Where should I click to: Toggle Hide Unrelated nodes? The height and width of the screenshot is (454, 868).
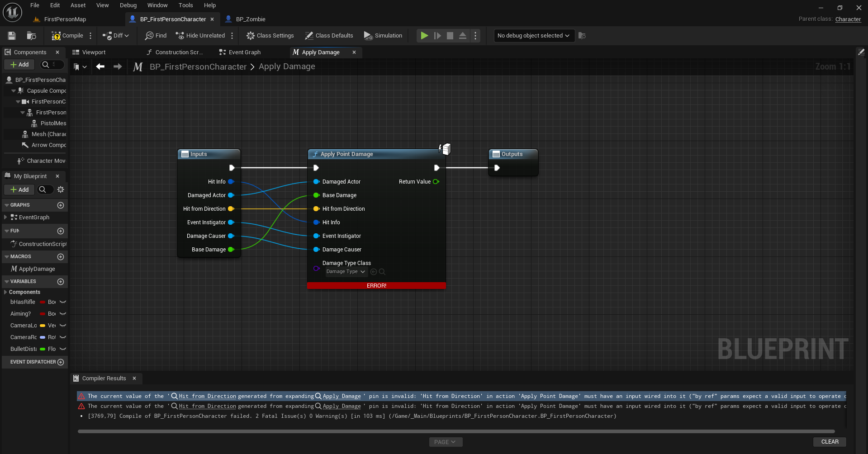click(200, 36)
